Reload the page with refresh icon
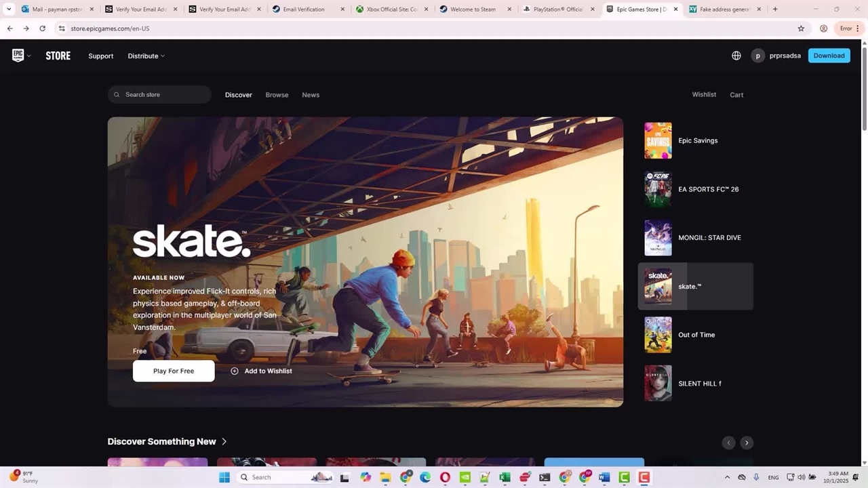Screen dimensions: 868x488 42,28
